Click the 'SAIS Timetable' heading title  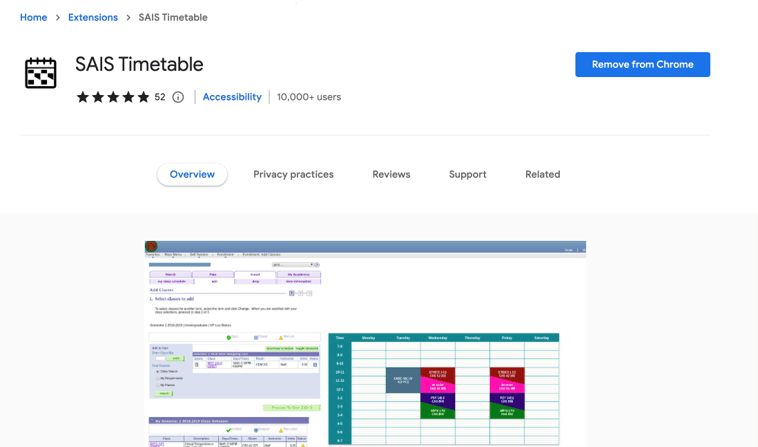(139, 64)
